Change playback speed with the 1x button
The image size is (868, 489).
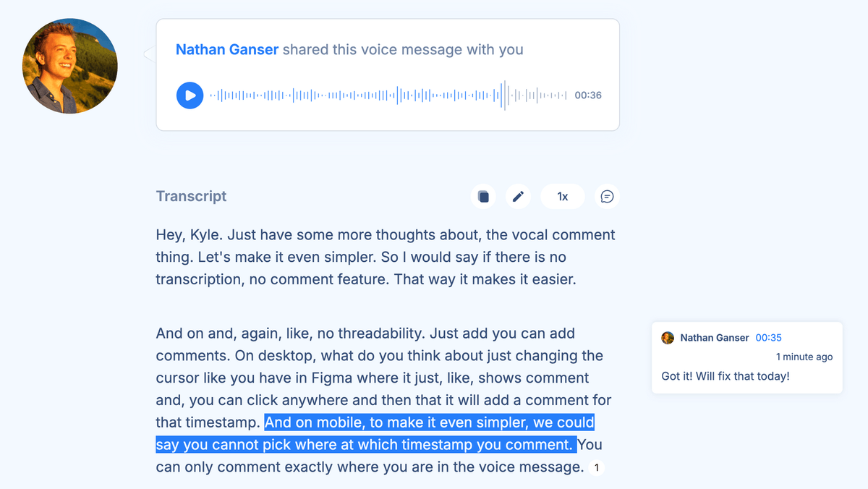(x=562, y=197)
